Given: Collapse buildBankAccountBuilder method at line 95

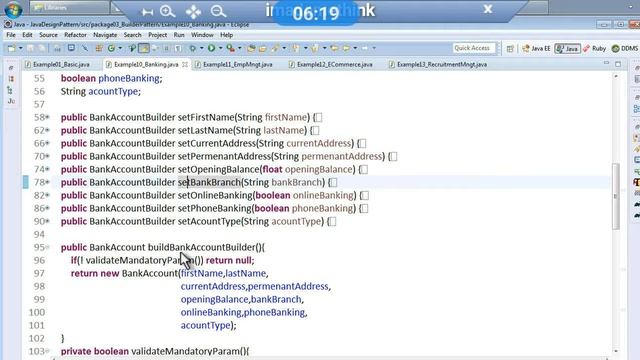Looking at the screenshot, I should click(47, 247).
